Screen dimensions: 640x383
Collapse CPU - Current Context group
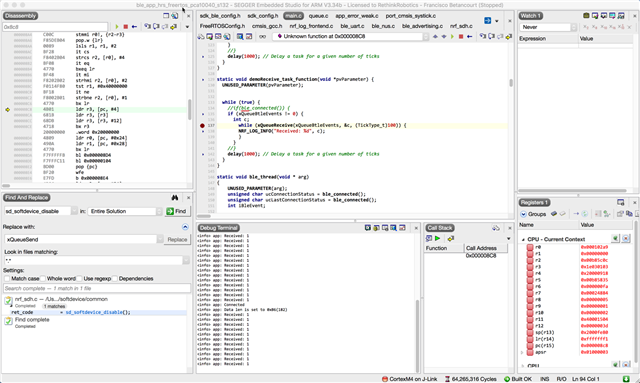[x=523, y=240]
